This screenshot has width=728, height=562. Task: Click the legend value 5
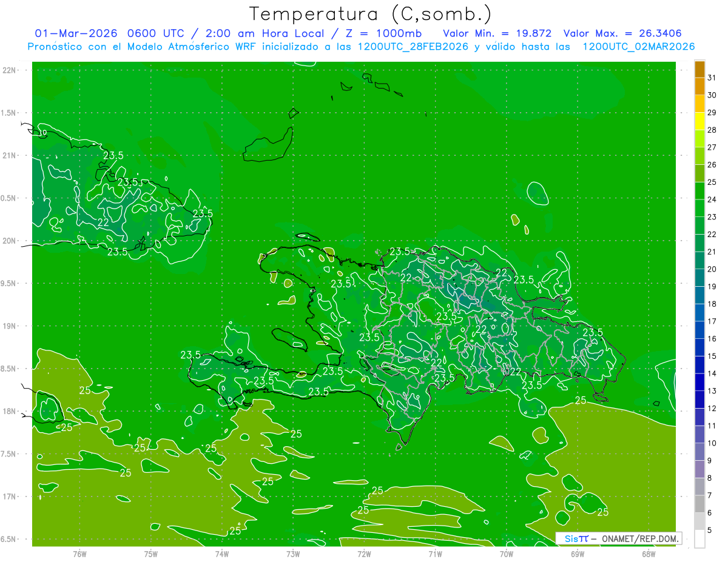710,530
